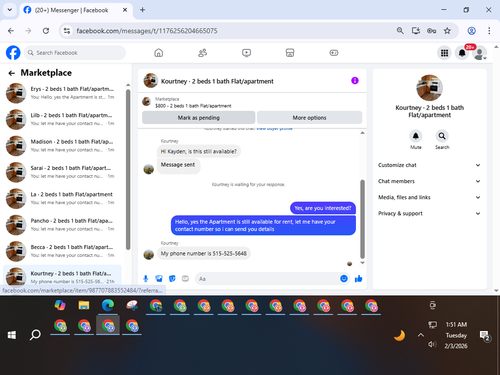This screenshot has height=375, width=500.
Task: Expand Media, files and links section
Action: (x=429, y=197)
